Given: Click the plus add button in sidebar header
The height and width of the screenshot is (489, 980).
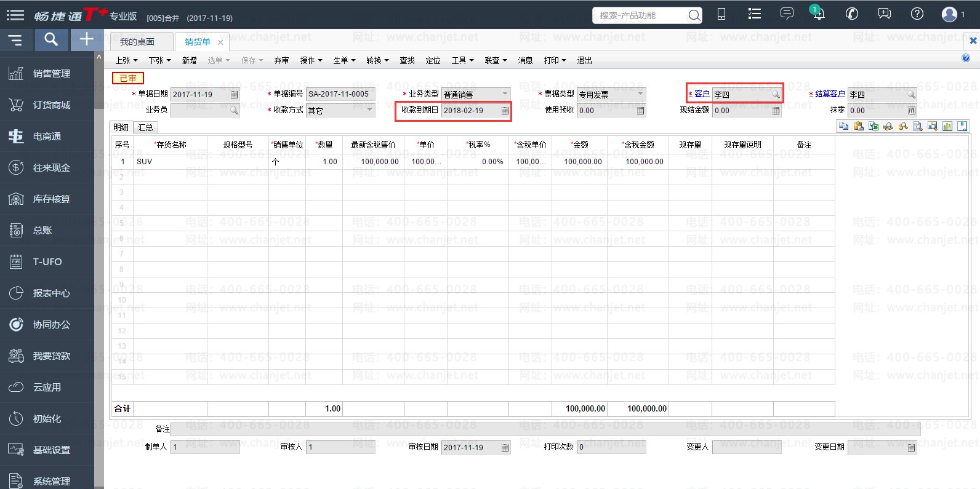Looking at the screenshot, I should tap(87, 40).
